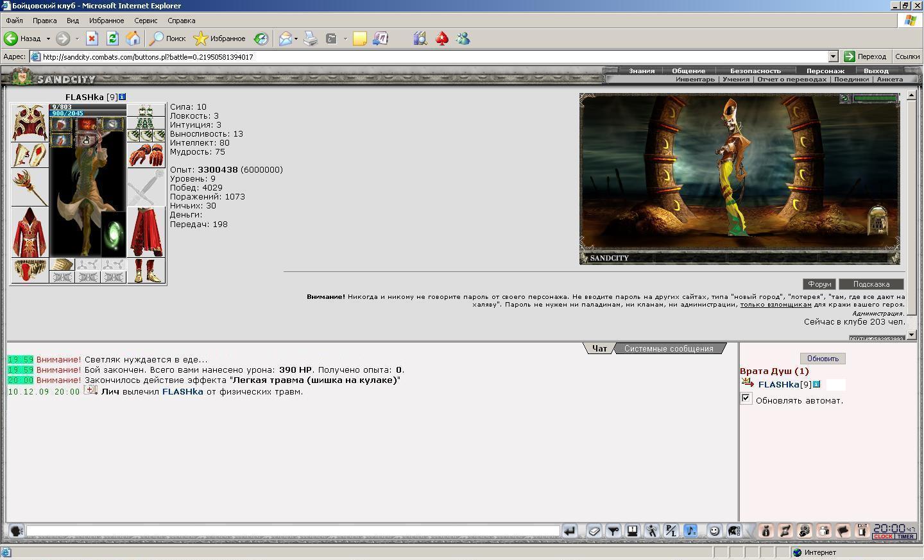Switch to the 'Системные сообщения' tab
Viewport: 924px width, 560px height.
pos(669,348)
